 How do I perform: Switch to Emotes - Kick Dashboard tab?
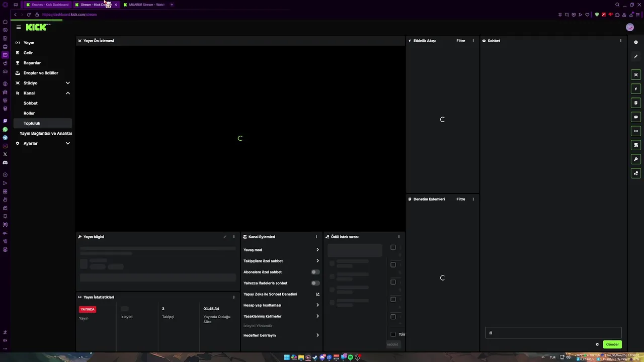(x=47, y=5)
